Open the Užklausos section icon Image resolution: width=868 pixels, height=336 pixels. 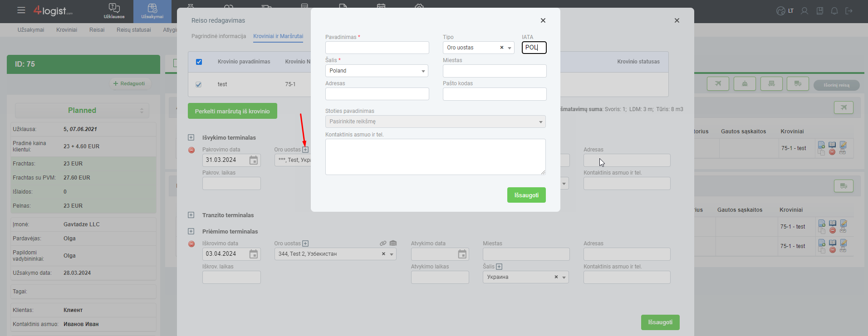coord(114,11)
